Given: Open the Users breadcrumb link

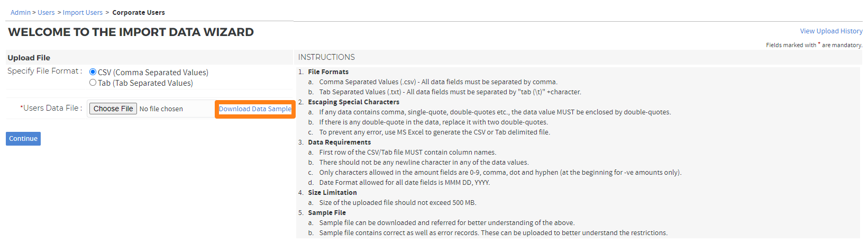Looking at the screenshot, I should (46, 12).
